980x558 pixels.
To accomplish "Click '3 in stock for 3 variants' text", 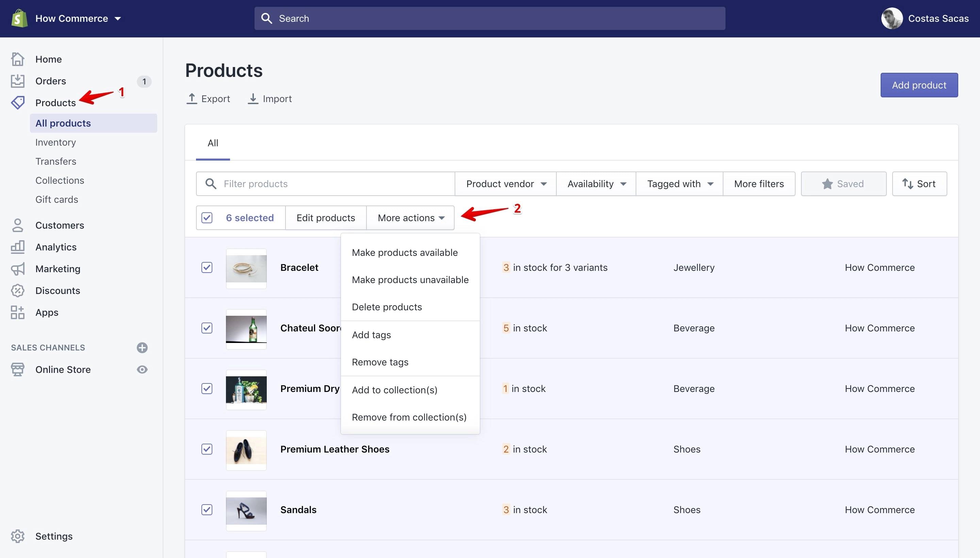I will (x=555, y=267).
